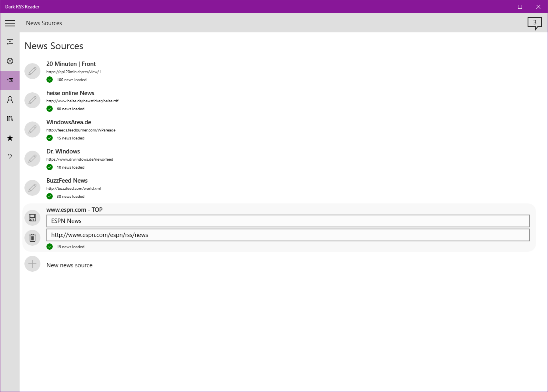The image size is (548, 392).
Task: Open the Feedback chat bubble icon
Action: [x=10, y=42]
